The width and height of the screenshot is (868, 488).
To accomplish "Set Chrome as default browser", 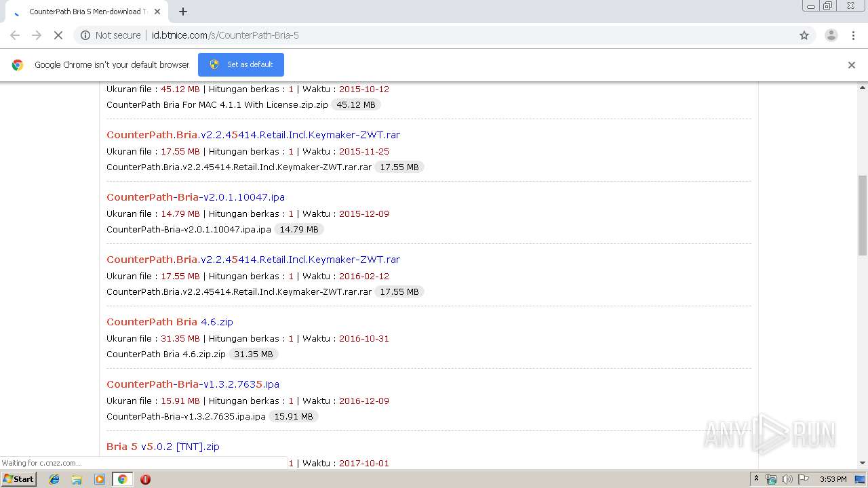I will (x=241, y=64).
